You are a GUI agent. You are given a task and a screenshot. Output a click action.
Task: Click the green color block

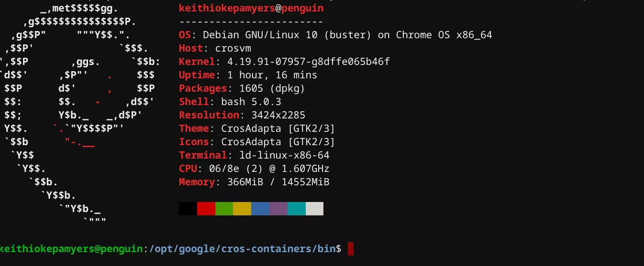224,209
